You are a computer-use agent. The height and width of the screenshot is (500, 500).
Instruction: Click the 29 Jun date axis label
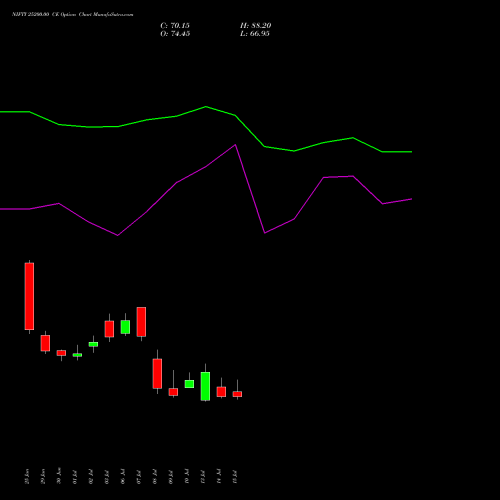(43, 476)
